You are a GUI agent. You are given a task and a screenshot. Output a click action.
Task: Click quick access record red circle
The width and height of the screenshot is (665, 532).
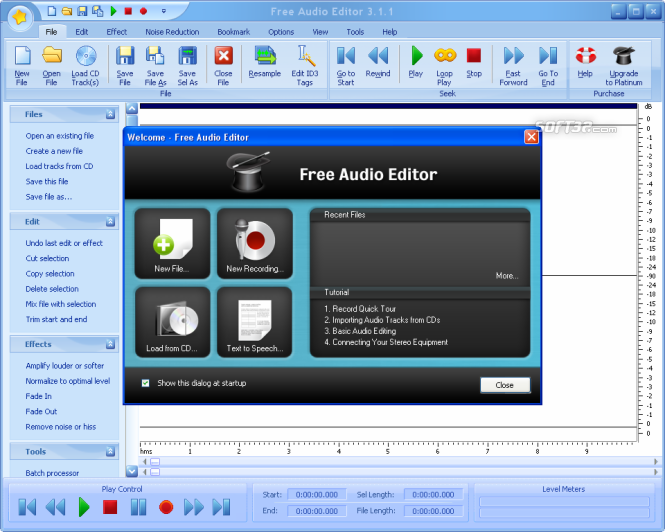[x=143, y=11]
